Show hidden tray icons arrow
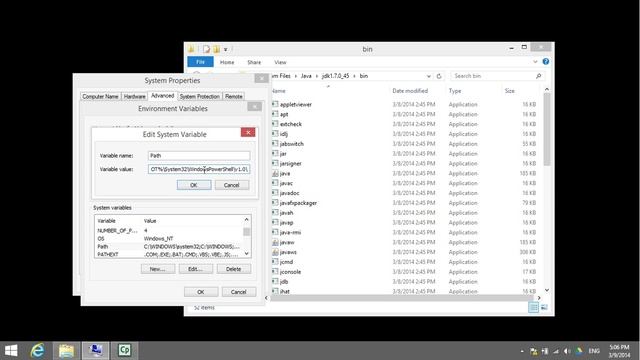640x360 pixels. point(522,351)
